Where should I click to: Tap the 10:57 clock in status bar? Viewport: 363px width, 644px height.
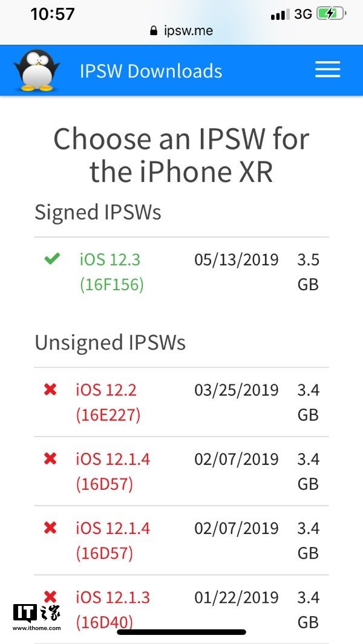(x=53, y=14)
